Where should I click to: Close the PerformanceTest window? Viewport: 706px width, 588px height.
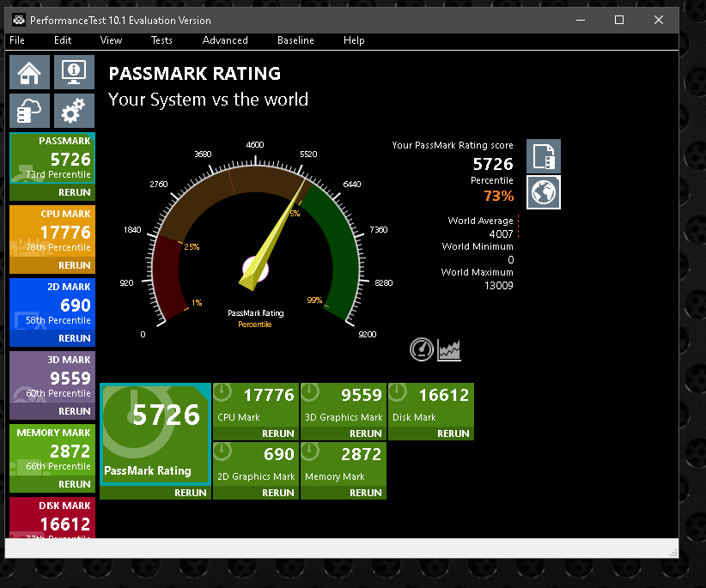658,20
